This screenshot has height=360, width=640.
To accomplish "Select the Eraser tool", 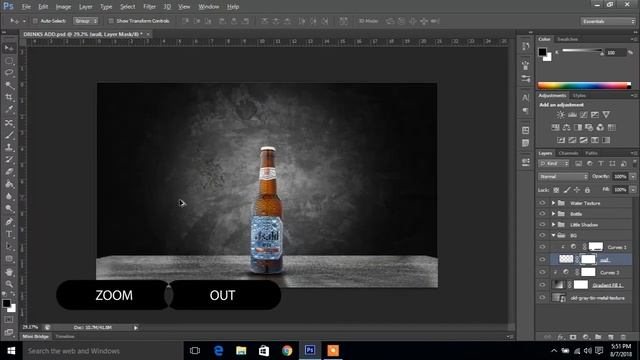I will 9,172.
